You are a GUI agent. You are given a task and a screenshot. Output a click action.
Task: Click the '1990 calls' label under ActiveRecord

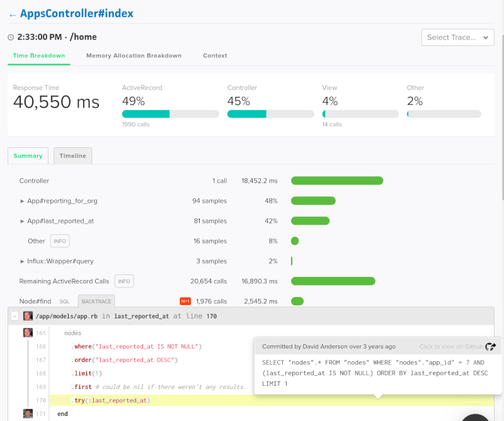(x=135, y=125)
